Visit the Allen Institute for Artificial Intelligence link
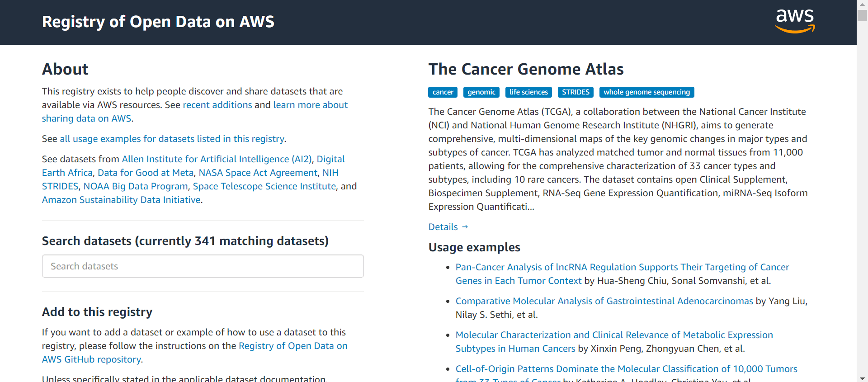 (217, 159)
